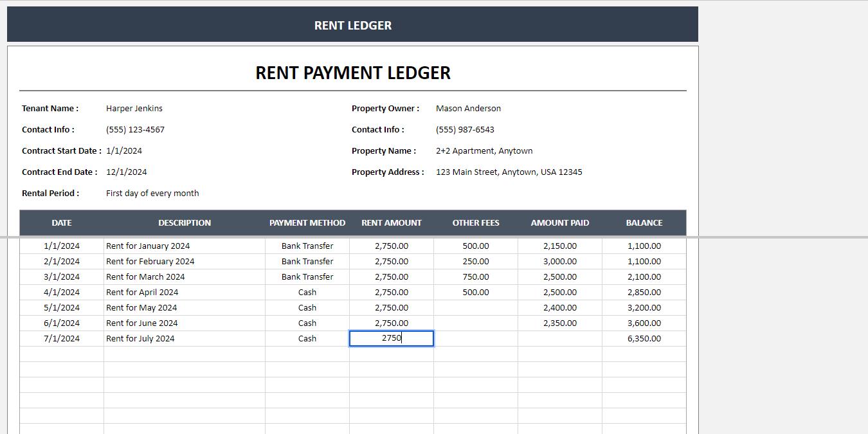Click other fees 250.00 cell

tap(476, 261)
